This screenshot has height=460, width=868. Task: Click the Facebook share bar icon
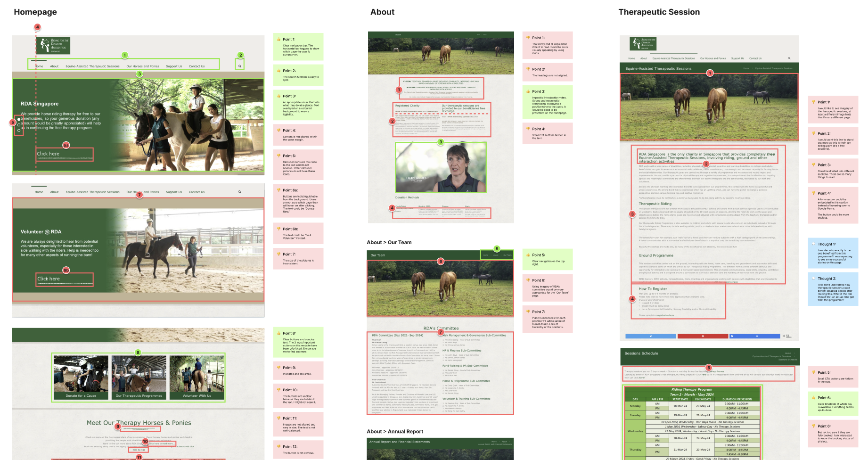[732, 336]
